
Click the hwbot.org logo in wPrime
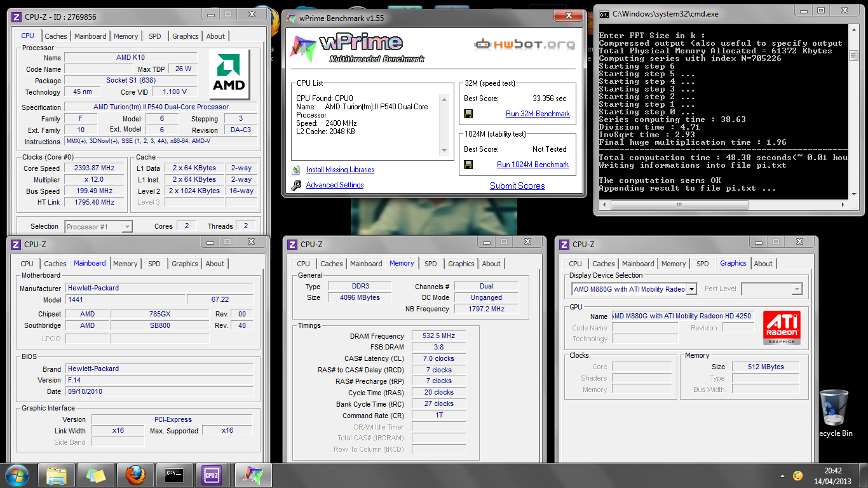[x=524, y=44]
